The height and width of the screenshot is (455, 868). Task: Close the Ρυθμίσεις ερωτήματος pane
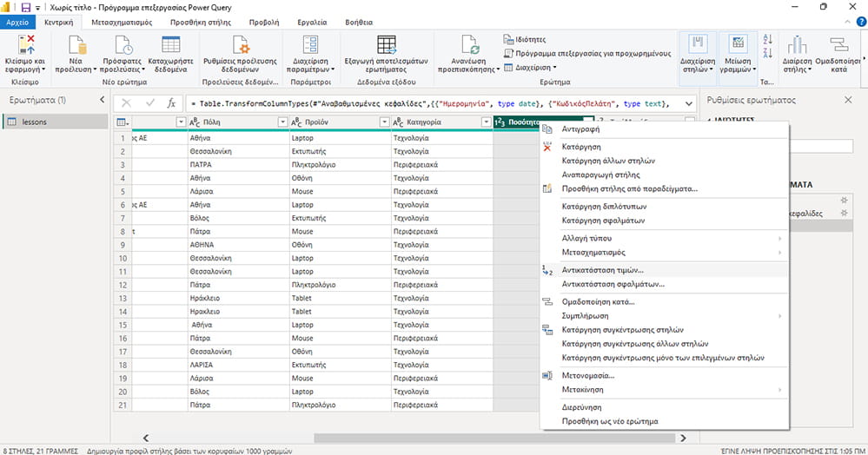pos(848,100)
